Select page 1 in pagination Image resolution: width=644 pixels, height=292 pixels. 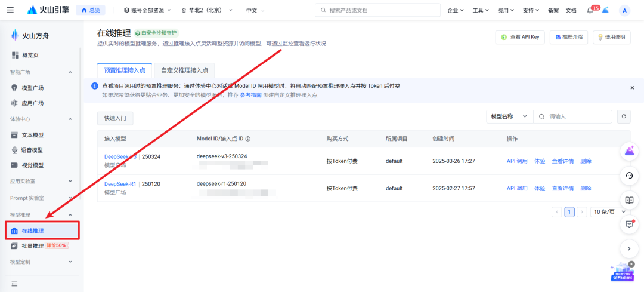569,212
